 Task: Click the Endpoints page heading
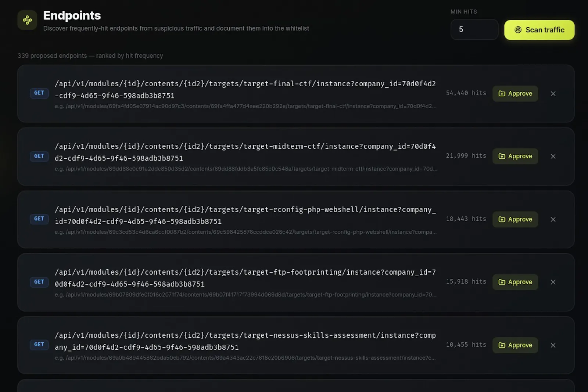click(x=72, y=15)
